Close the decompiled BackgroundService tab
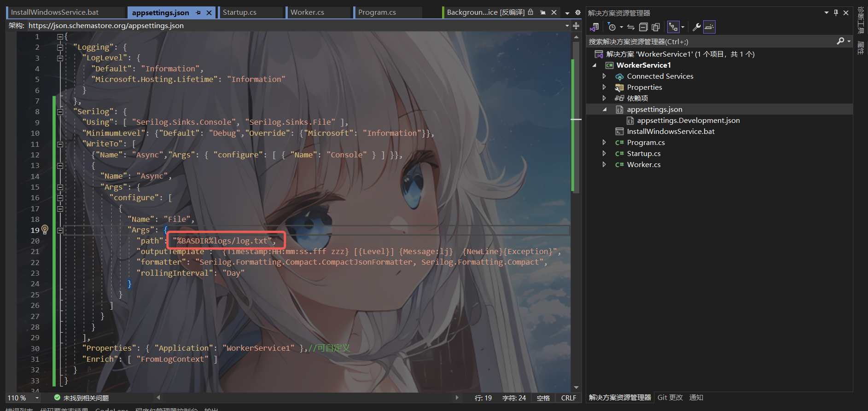The image size is (868, 411). tap(554, 12)
